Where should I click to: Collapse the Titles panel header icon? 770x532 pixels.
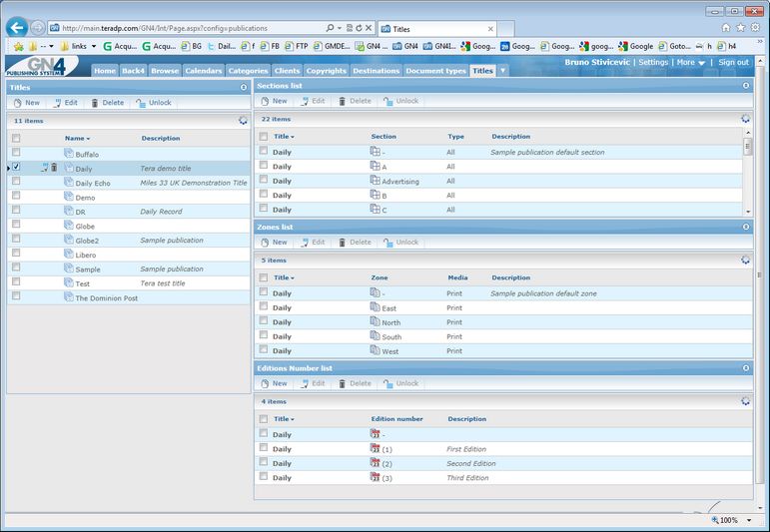click(244, 88)
